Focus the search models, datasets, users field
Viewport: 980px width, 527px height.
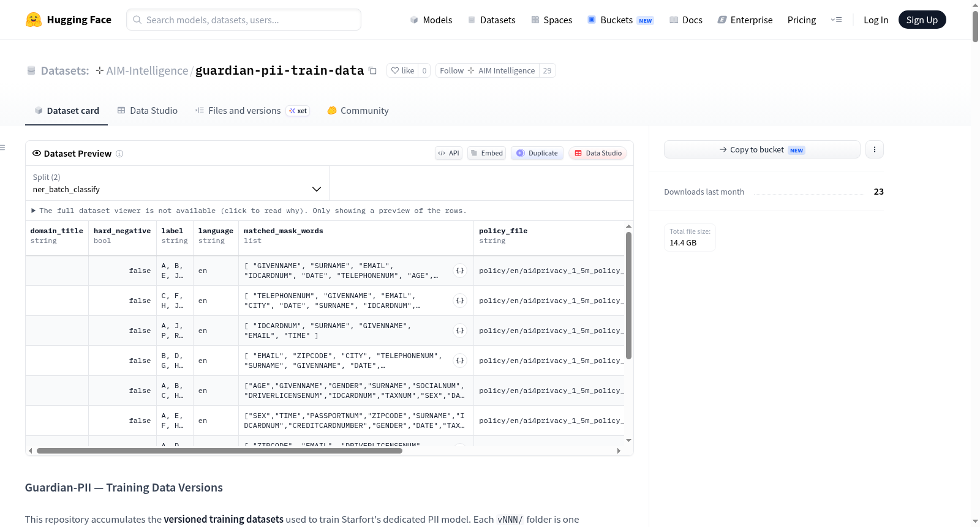[244, 20]
